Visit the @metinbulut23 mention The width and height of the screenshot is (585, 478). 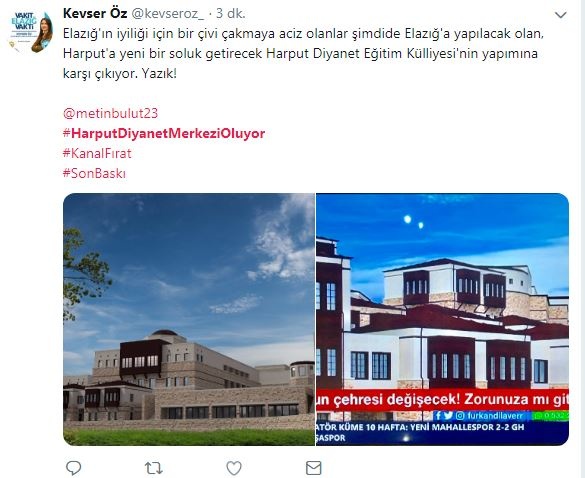[110, 113]
